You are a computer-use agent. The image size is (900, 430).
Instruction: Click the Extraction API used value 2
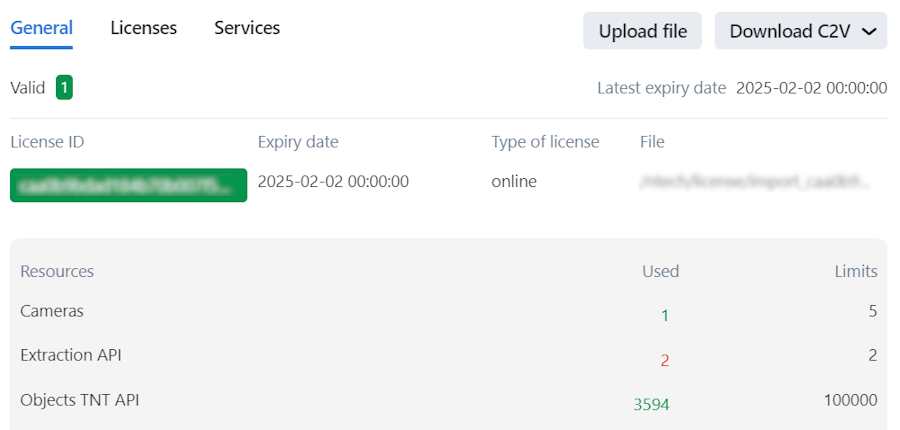tap(664, 360)
